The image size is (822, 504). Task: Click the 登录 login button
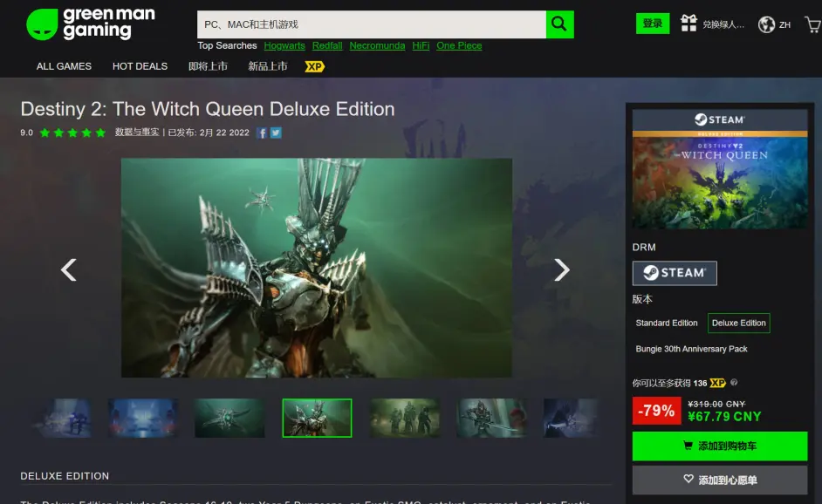coord(652,24)
